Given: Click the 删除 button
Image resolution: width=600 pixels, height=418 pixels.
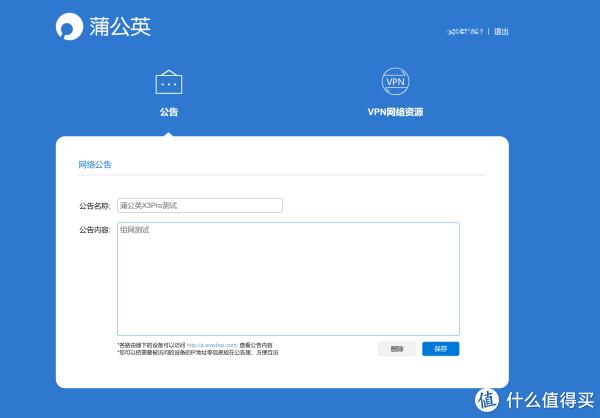Looking at the screenshot, I should pyautogui.click(x=397, y=349).
